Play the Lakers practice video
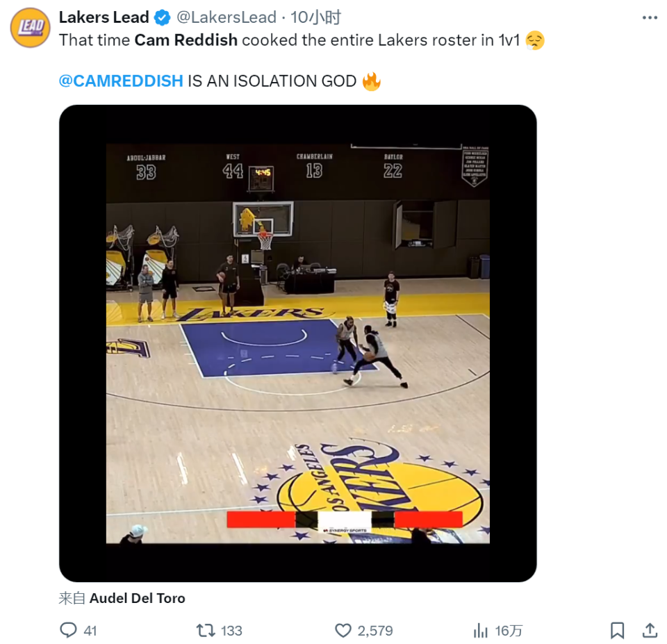Image resolution: width=667 pixels, height=644 pixels. click(297, 343)
